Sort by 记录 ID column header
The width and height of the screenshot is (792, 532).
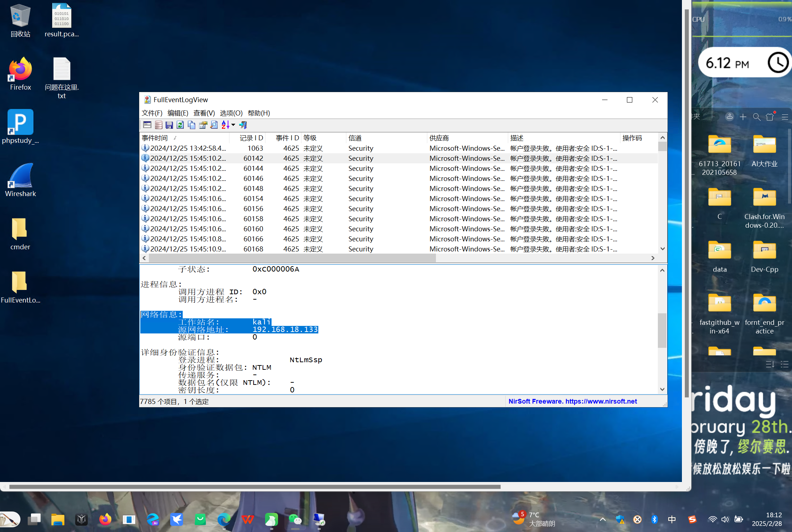pyautogui.click(x=251, y=138)
